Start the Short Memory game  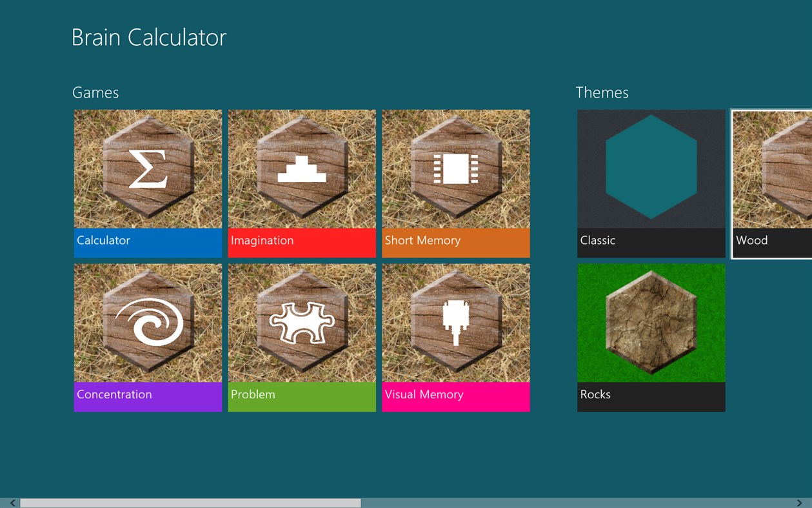[455, 183]
